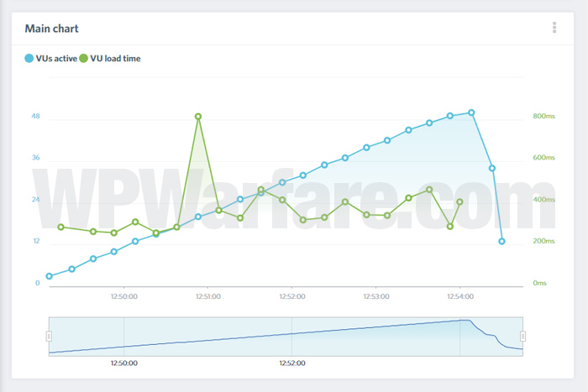This screenshot has width=588, height=392.
Task: Open the Main chart kebab options menu
Action: pos(554,28)
